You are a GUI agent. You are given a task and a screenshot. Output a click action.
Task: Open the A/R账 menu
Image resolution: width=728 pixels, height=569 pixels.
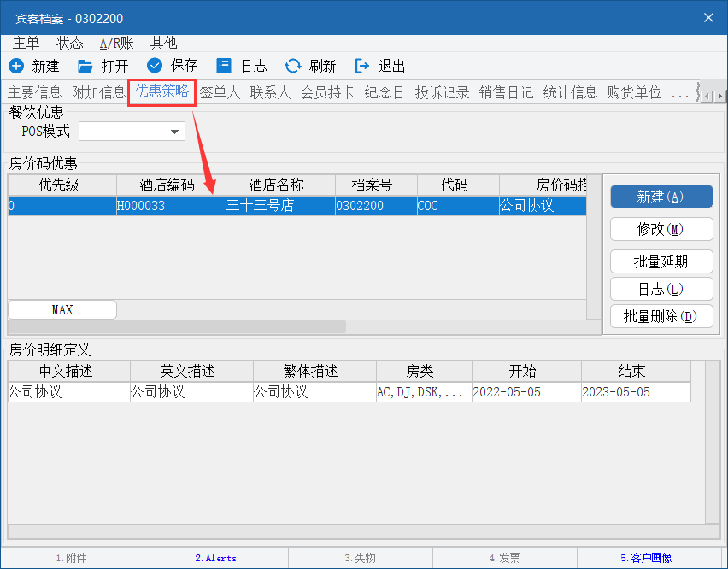pos(116,44)
